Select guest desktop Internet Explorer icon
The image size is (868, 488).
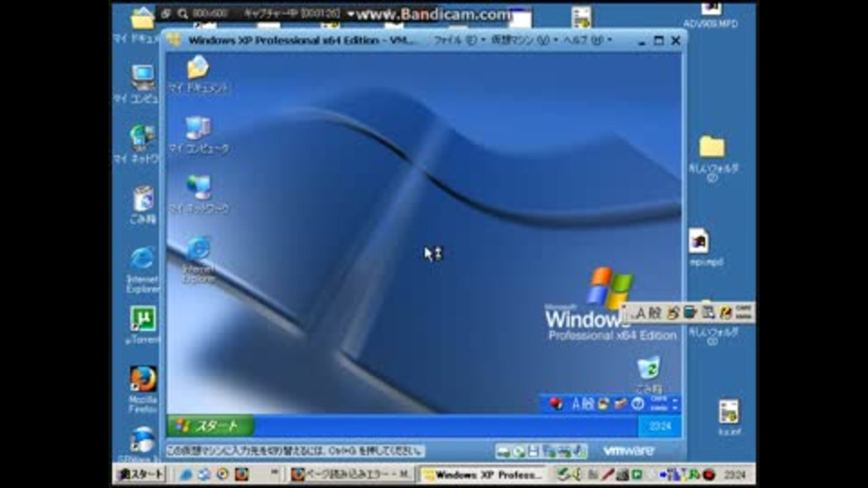[x=198, y=260]
